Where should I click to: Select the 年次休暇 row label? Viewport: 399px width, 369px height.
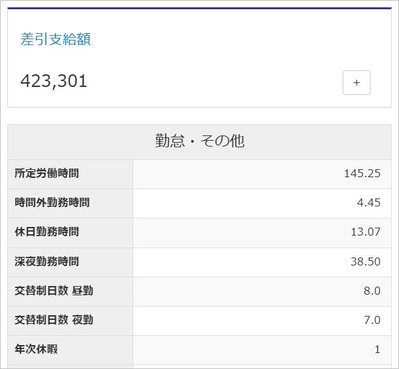click(x=36, y=349)
